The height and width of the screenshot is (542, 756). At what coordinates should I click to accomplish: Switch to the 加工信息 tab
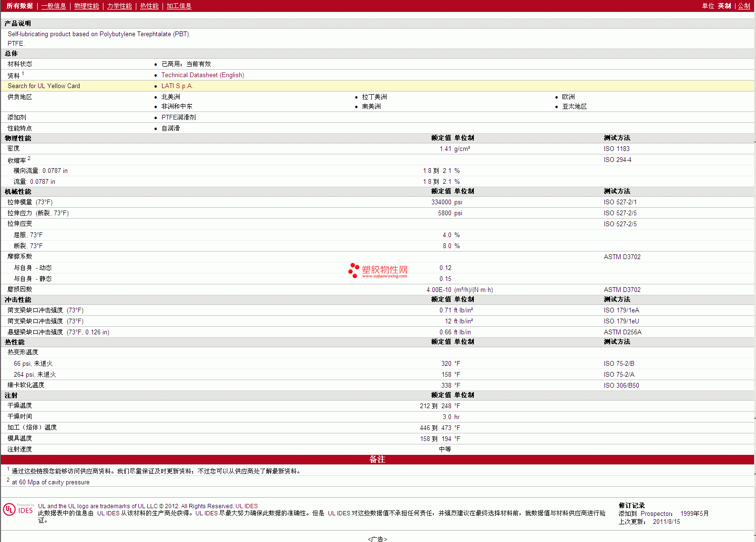[x=179, y=6]
